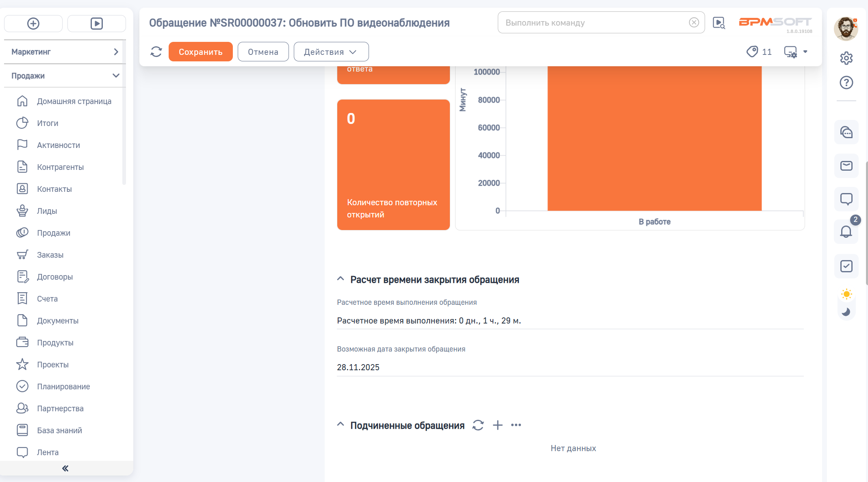Image resolution: width=868 pixels, height=482 pixels.
Task: Switch to dark theme with moon toggle
Action: coord(846,312)
